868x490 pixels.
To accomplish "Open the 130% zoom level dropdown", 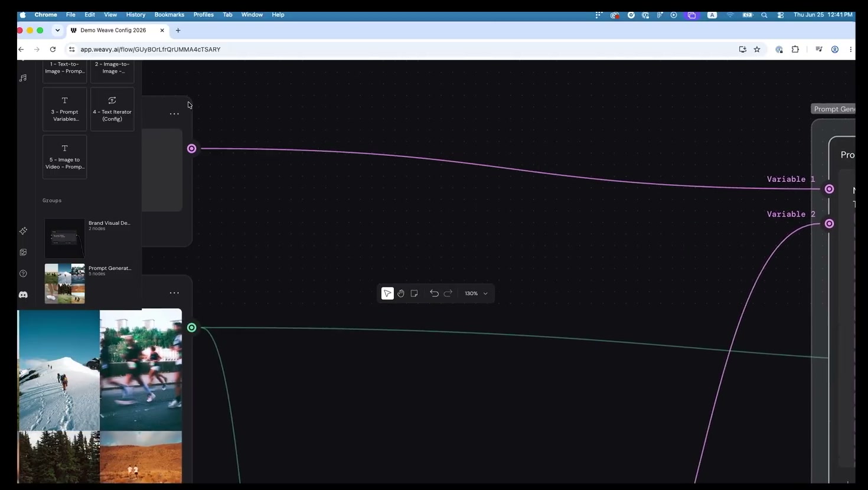I will pyautogui.click(x=476, y=293).
